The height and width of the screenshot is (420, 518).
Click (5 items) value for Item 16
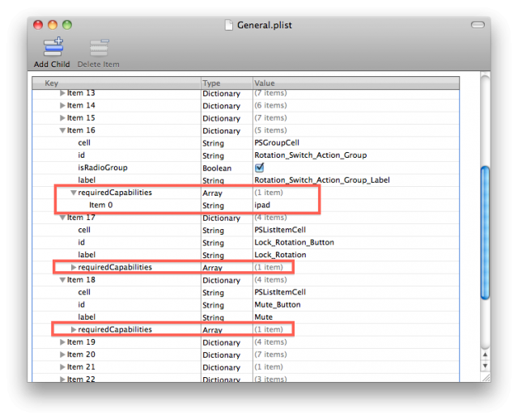270,130
